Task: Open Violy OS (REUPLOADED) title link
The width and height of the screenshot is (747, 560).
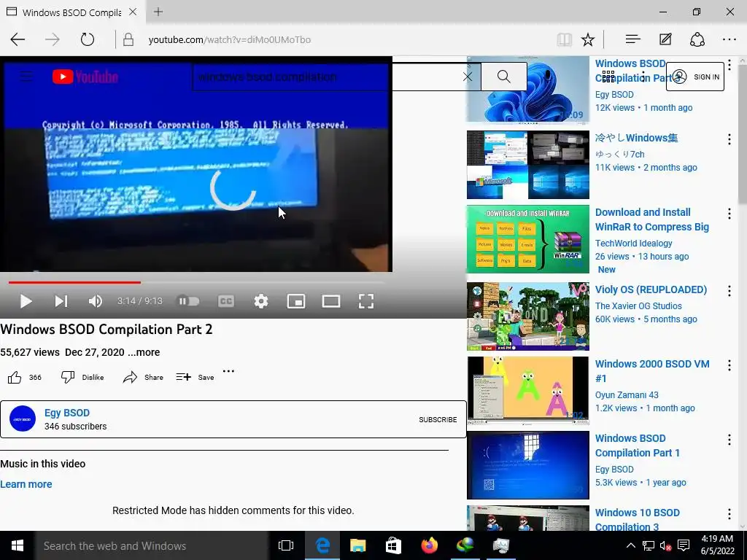Action: click(x=651, y=289)
